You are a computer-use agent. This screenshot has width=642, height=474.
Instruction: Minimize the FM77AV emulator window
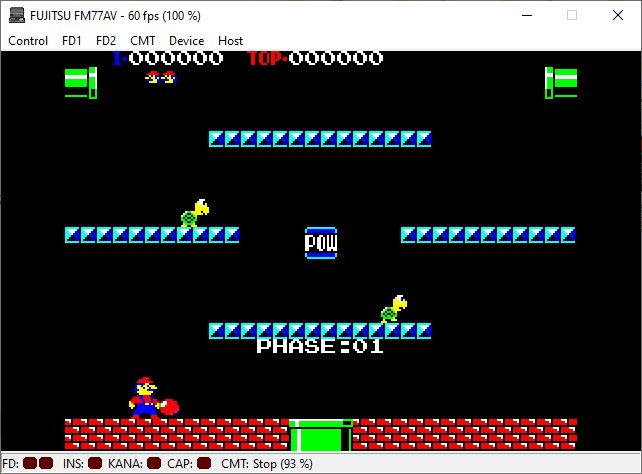click(x=527, y=16)
